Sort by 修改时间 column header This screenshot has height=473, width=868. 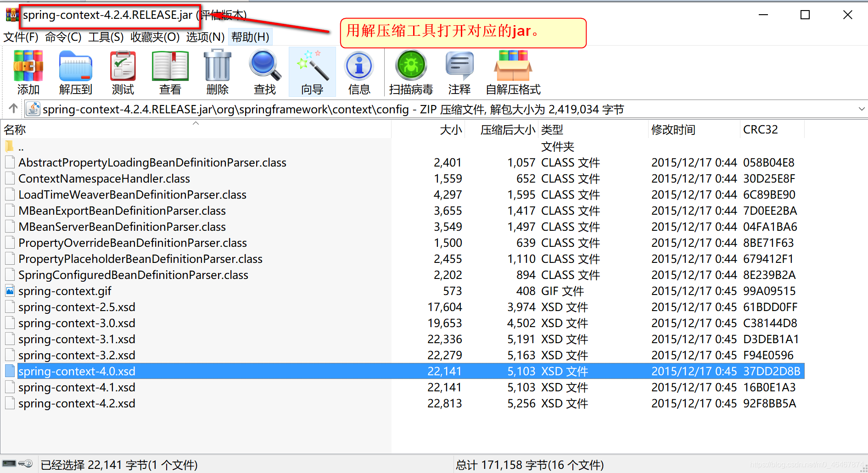pos(694,130)
